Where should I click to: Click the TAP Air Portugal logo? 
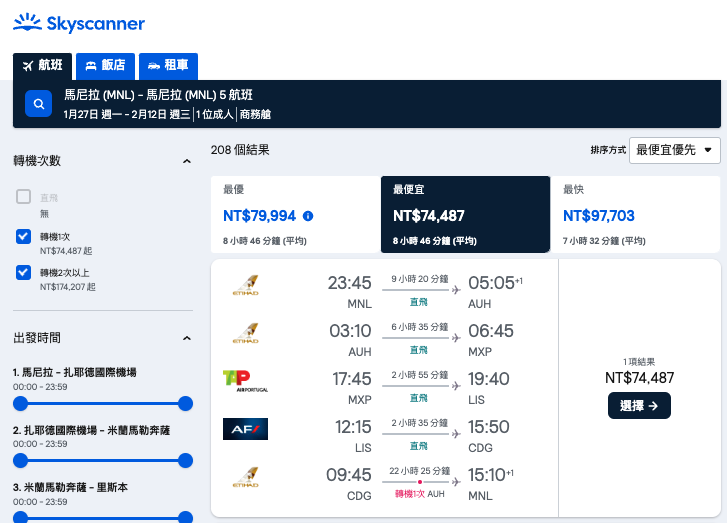coord(245,379)
